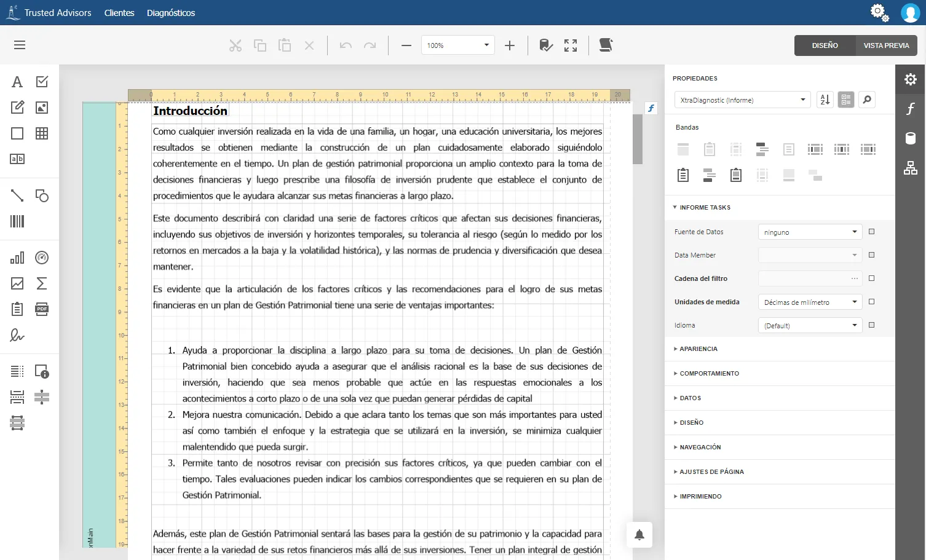Select the PDF Content tool
Viewport: 926px width, 560px height.
[x=42, y=309]
